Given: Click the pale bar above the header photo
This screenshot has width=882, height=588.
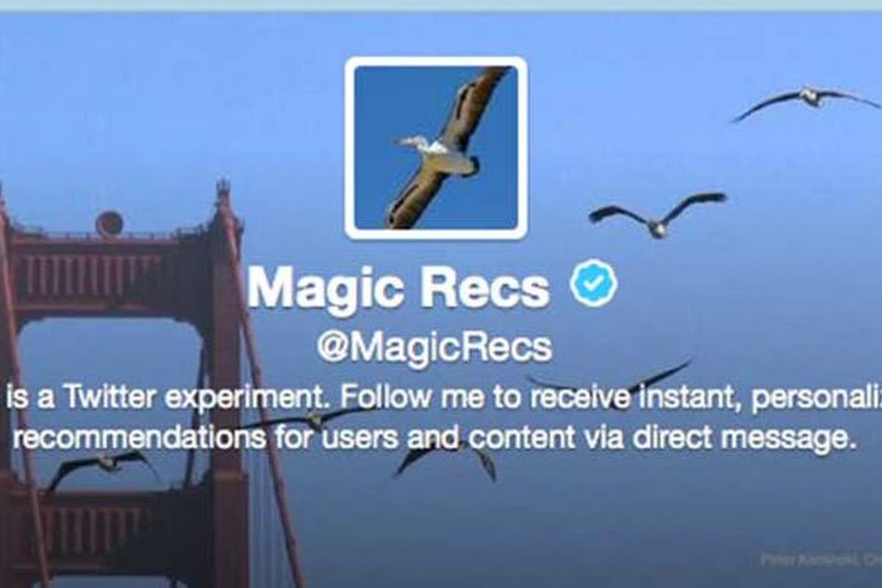Looking at the screenshot, I should coord(441,5).
